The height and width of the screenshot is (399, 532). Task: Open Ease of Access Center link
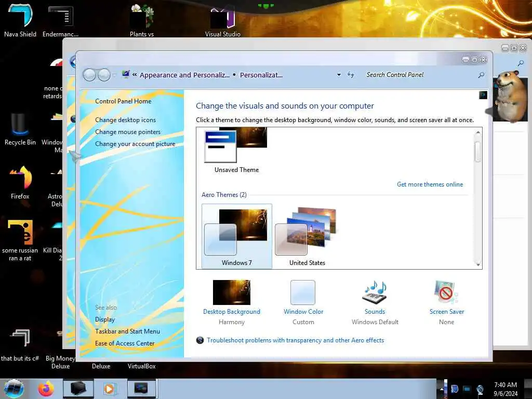(125, 343)
